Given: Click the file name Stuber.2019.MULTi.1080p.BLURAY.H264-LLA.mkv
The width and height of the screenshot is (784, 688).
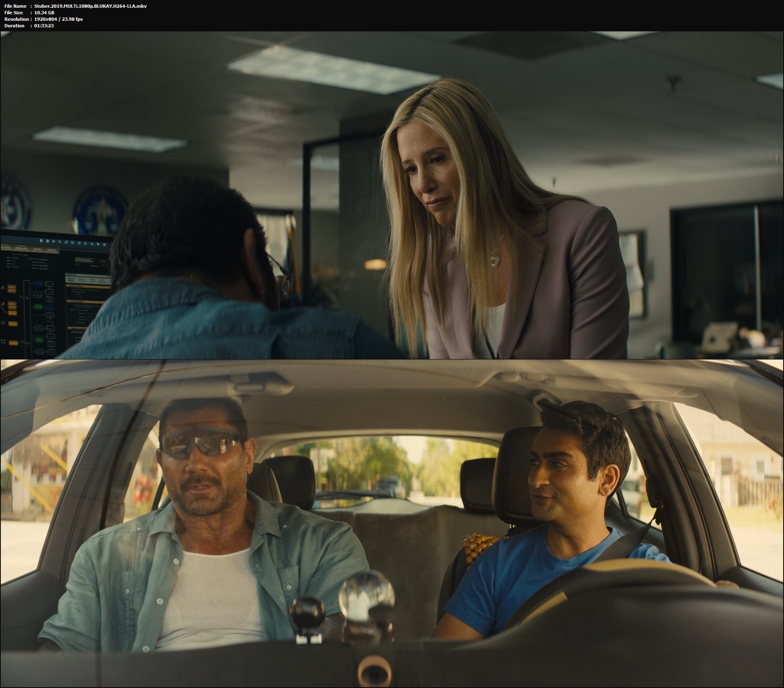Looking at the screenshot, I should [x=90, y=6].
